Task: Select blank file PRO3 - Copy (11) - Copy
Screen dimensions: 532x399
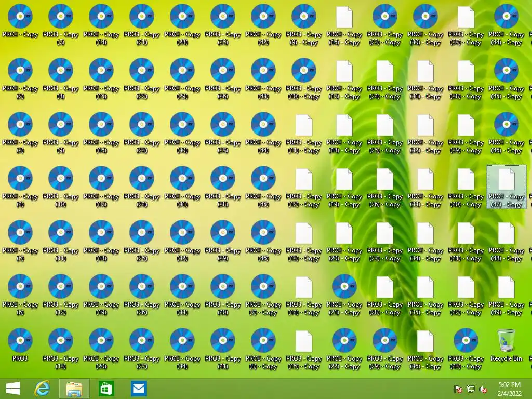Action: click(303, 125)
